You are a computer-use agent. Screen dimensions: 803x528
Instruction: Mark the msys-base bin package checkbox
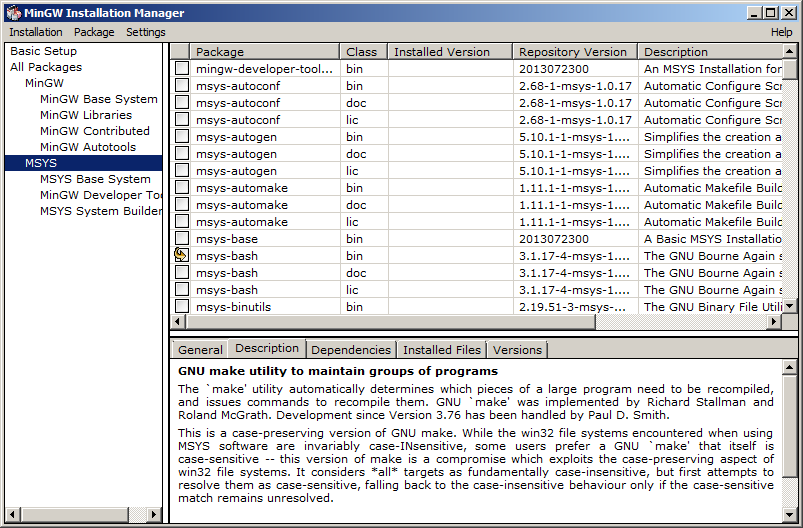(181, 239)
